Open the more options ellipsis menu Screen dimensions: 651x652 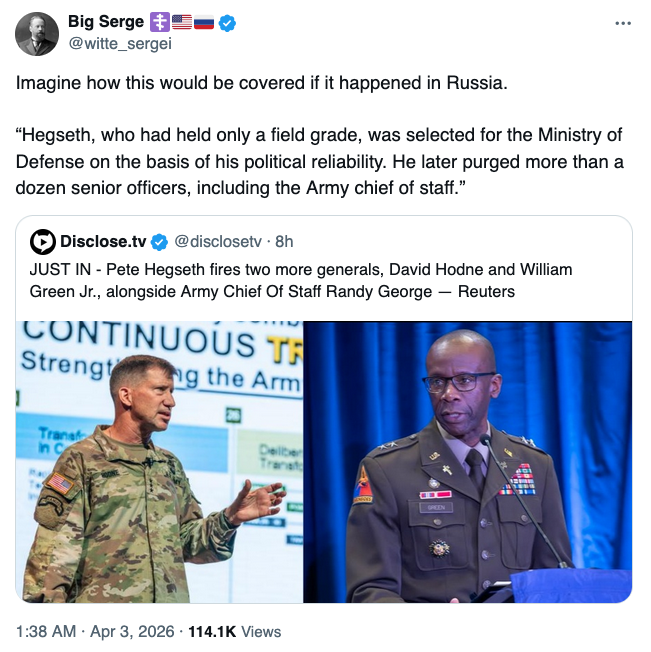622,22
